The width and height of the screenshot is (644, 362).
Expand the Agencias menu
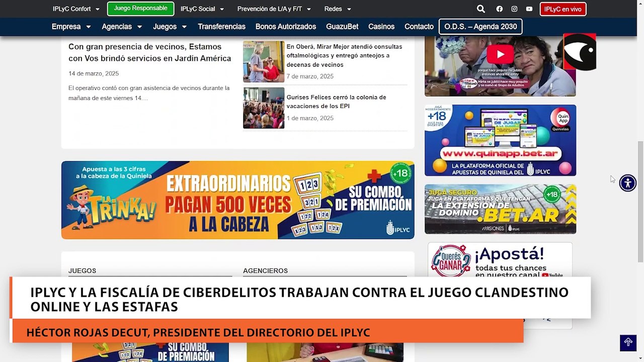[122, 27]
